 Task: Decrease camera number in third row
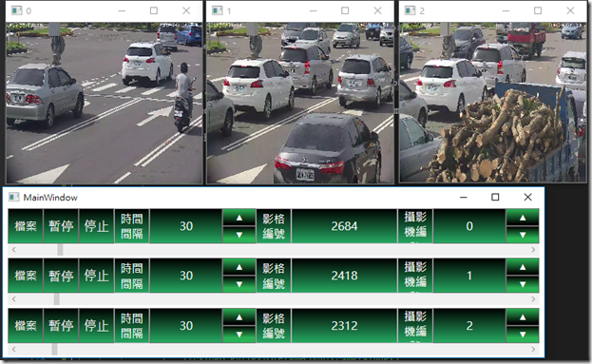coord(523,335)
